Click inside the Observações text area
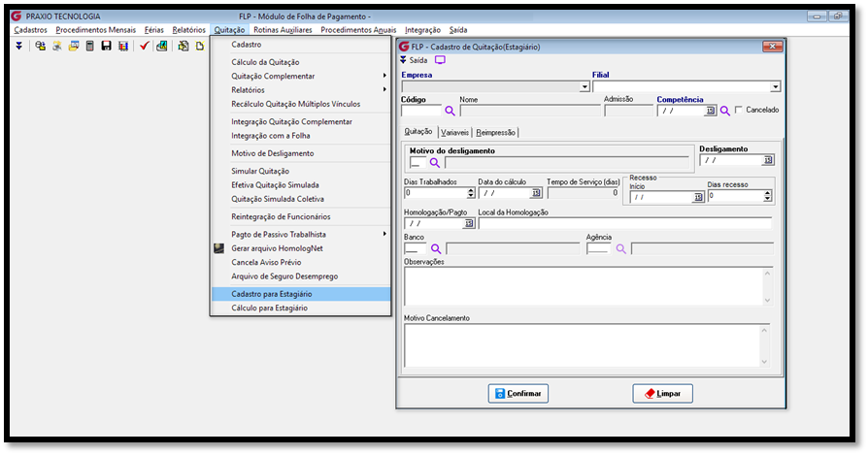Image resolution: width=868 pixels, height=455 pixels. coord(583,286)
